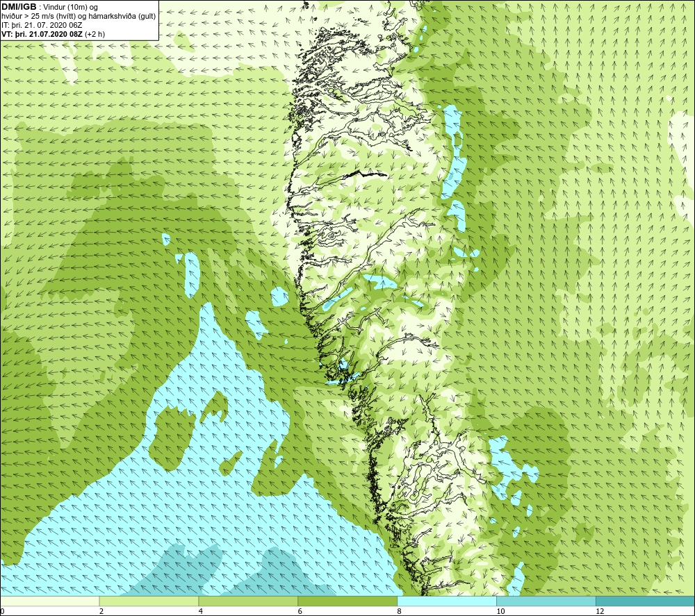Viewport: 695px width, 616px height.
Task: Click the legend scale label '0'
Action: [x=3, y=611]
